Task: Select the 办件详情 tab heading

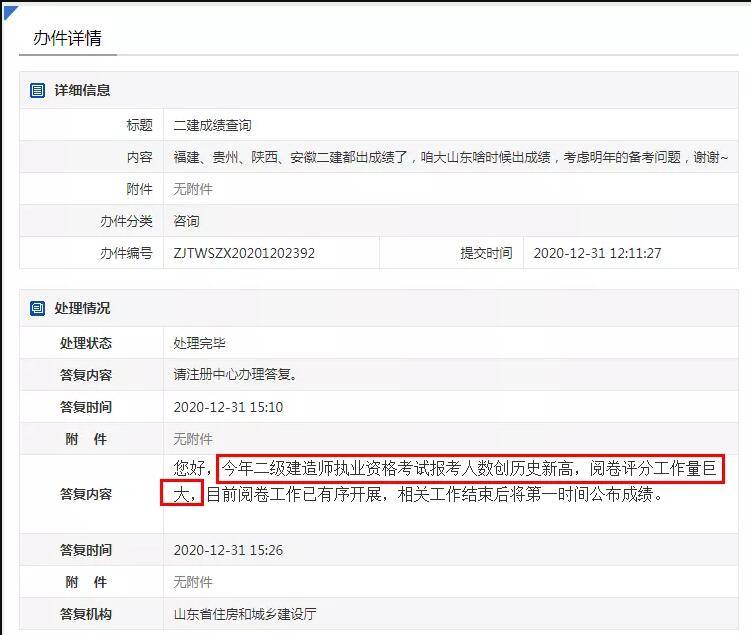Action: 67,38
